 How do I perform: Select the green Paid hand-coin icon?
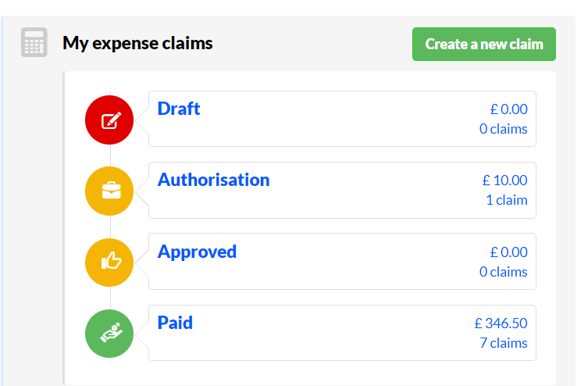click(109, 334)
